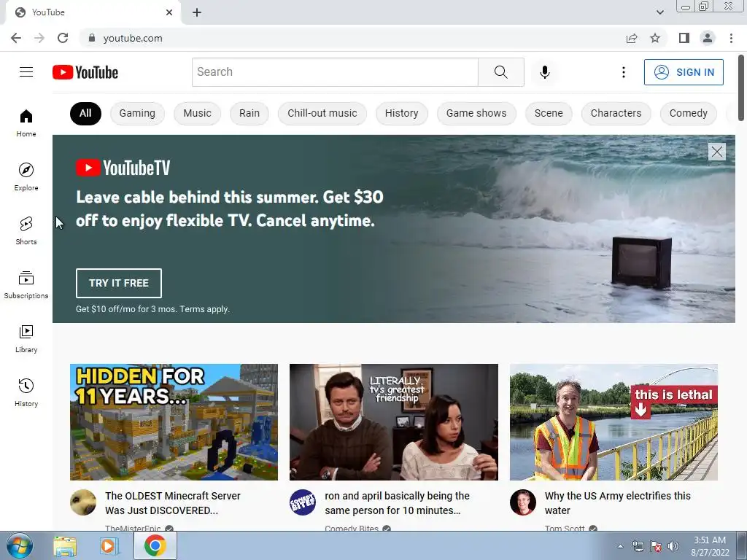Screen dimensions: 747x560
Task: Click TRY IT FREE button
Action: (x=119, y=283)
